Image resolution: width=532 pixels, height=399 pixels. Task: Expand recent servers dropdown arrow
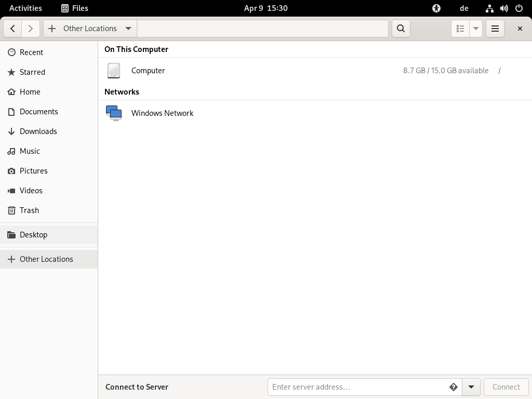pos(471,387)
